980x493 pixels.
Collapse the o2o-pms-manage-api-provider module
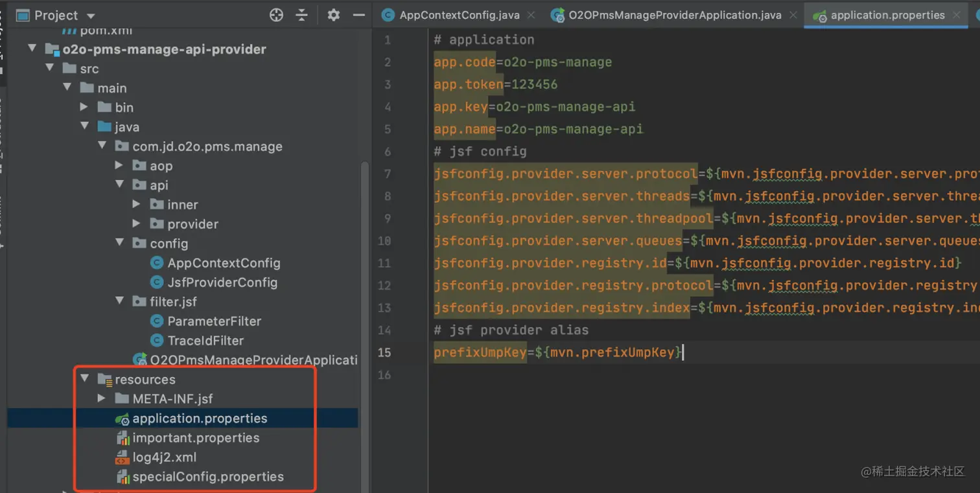(32, 49)
